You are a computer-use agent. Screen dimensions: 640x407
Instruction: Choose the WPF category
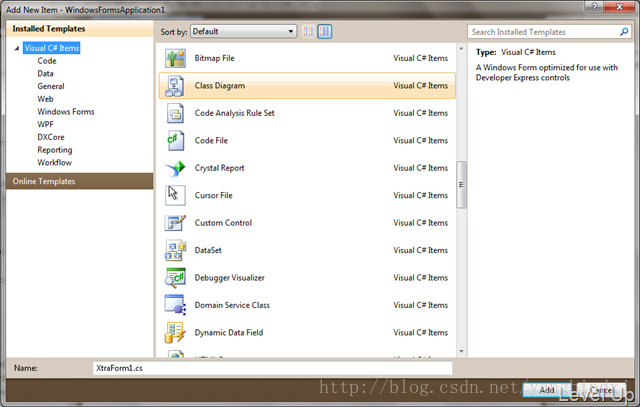45,124
